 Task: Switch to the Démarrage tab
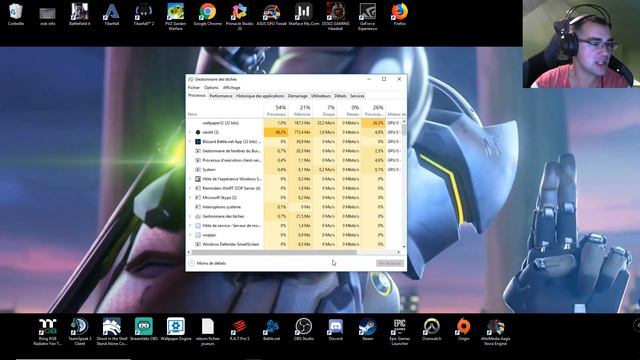pos(298,96)
